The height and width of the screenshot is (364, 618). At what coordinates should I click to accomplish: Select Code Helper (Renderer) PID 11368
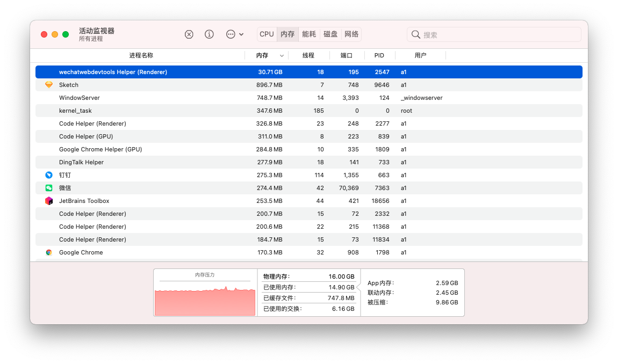[x=309, y=227]
